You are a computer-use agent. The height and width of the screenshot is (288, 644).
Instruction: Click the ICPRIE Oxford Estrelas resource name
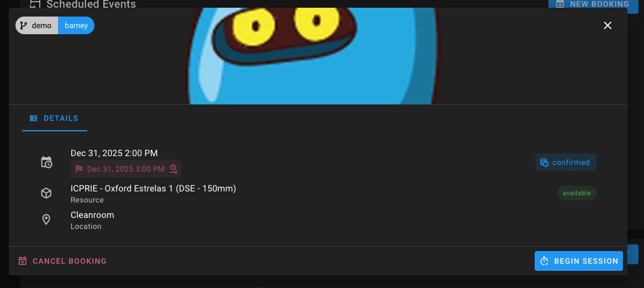click(x=153, y=189)
